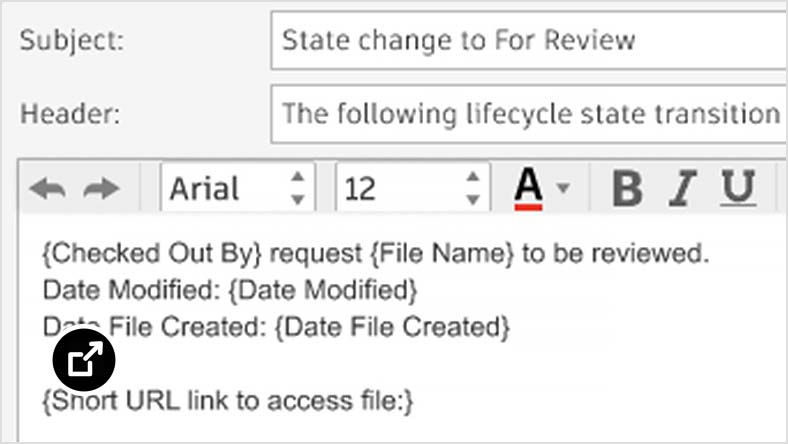Open the font size 12 dropdown
Viewport: 788px width, 444px height.
point(413,189)
